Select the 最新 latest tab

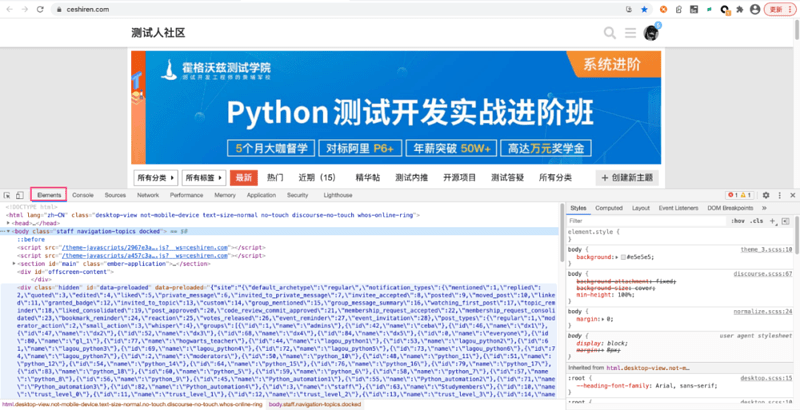pyautogui.click(x=244, y=178)
